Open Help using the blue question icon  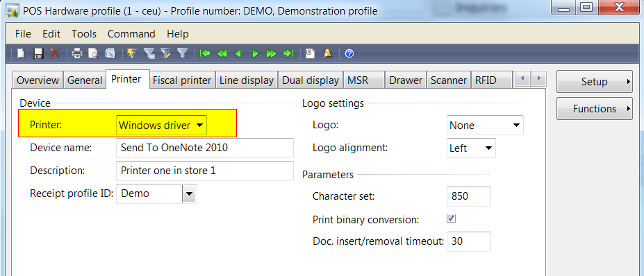click(x=349, y=53)
